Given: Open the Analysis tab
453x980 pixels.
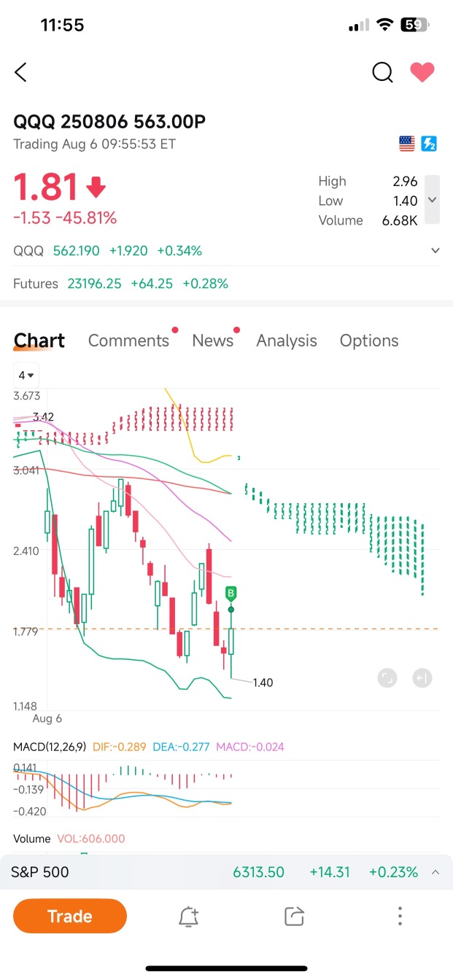Looking at the screenshot, I should [x=287, y=341].
